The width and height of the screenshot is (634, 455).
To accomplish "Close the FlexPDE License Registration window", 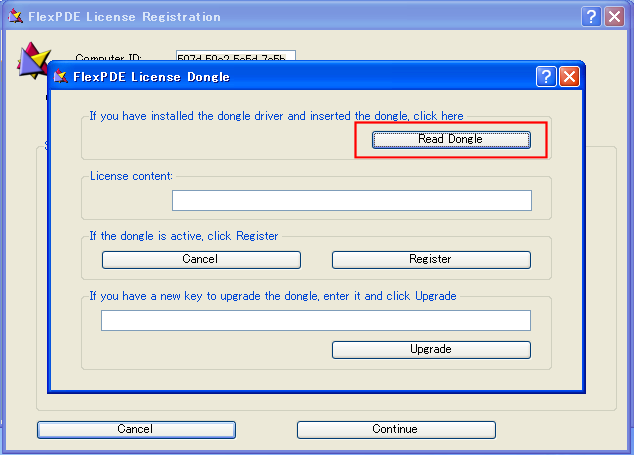I will pos(614,17).
